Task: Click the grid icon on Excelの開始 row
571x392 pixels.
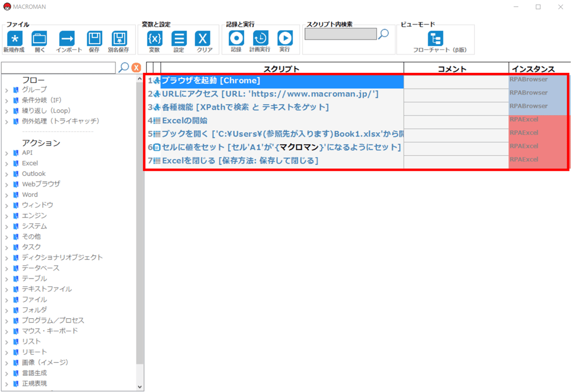Action: coord(157,121)
